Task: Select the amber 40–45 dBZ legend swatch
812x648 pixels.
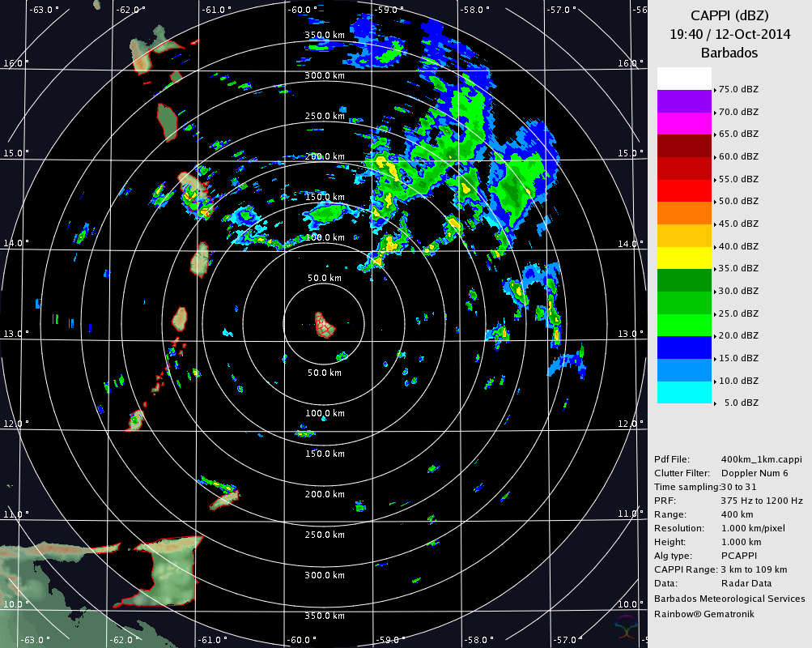Action: (x=684, y=236)
